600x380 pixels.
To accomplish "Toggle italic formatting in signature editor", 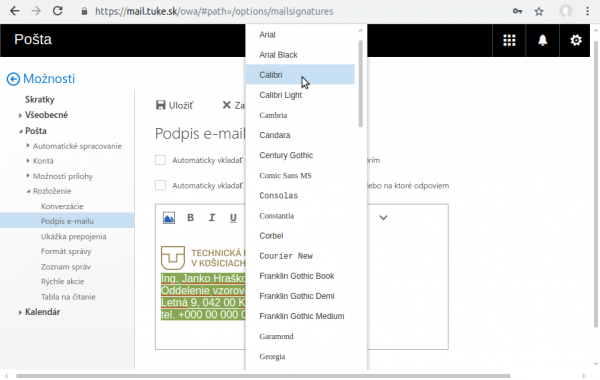I will pos(212,218).
